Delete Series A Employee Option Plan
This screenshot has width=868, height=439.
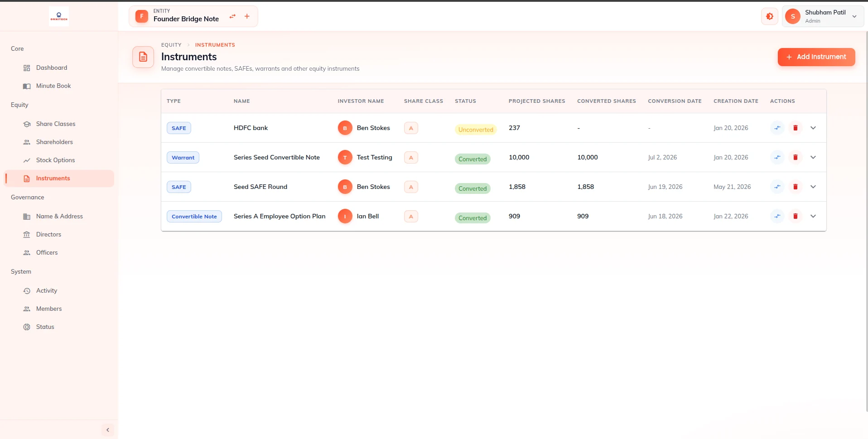coord(796,216)
